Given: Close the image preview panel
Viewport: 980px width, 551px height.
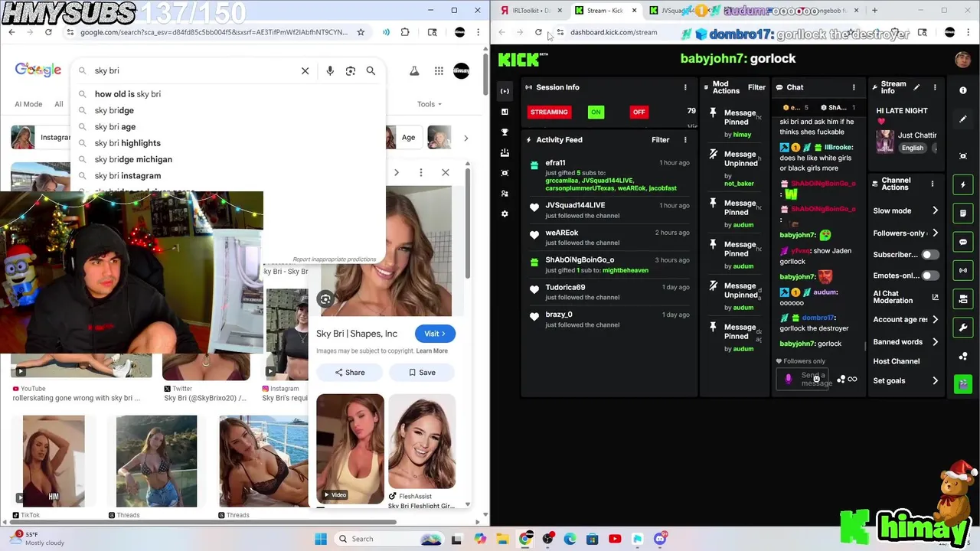Looking at the screenshot, I should (446, 172).
